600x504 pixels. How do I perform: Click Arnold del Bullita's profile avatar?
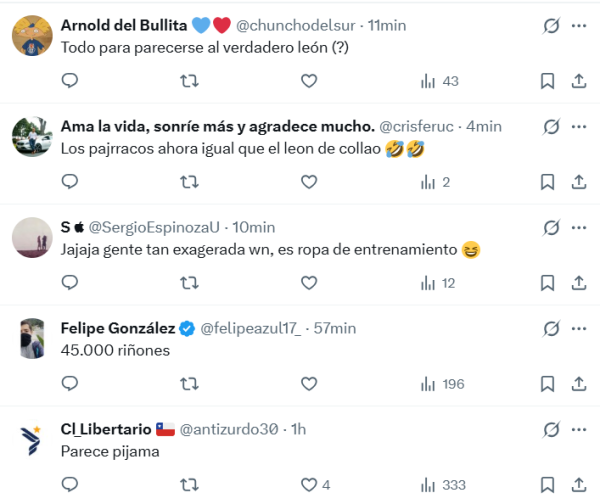32,37
